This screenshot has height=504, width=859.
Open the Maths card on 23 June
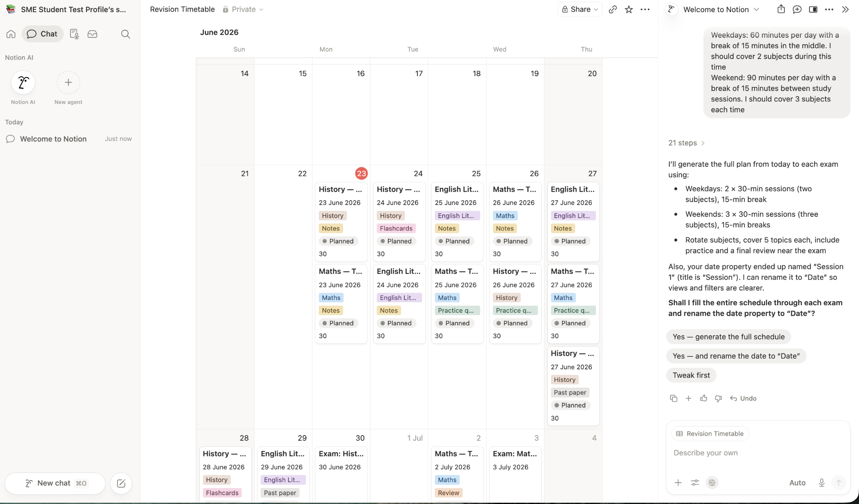coord(341,304)
